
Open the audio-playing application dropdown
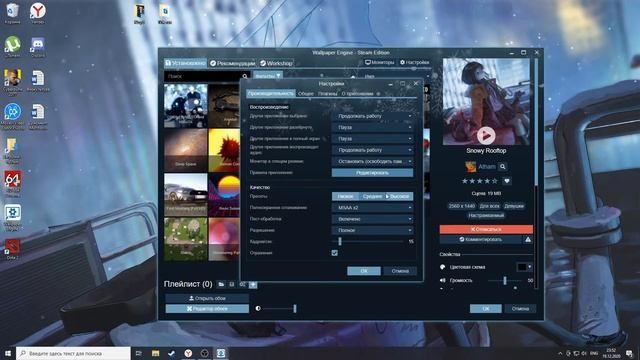point(372,150)
